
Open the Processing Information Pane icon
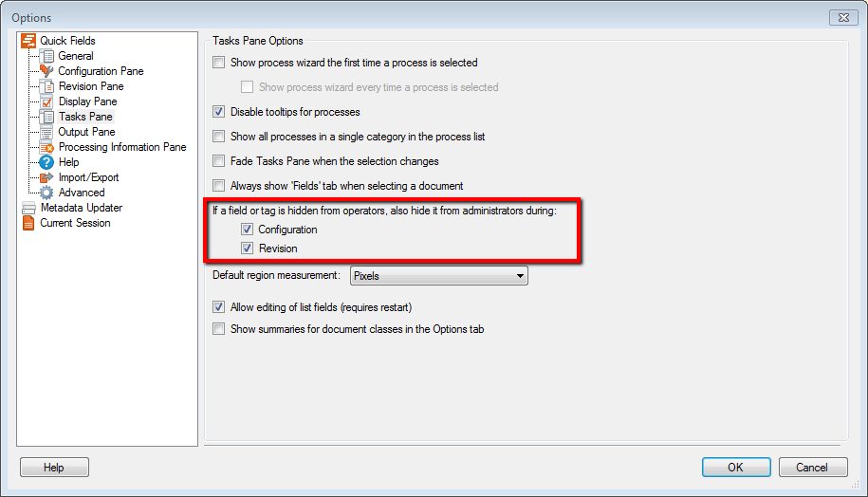point(47,147)
